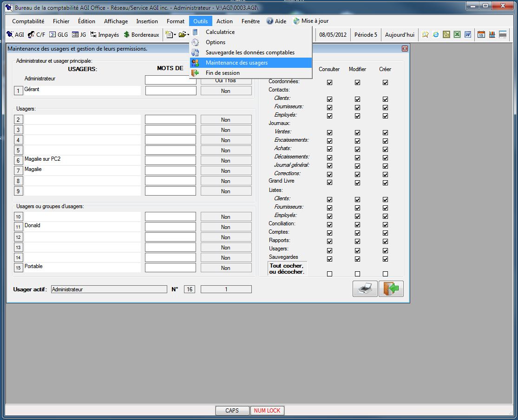The image size is (518, 420).
Task: Click the NUM LOCK status indicator
Action: [x=267, y=410]
